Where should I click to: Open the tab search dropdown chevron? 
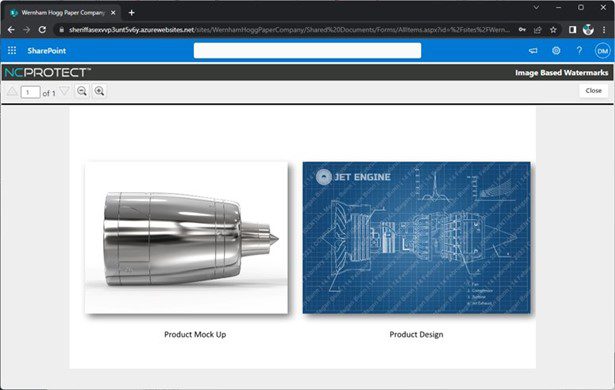point(536,7)
